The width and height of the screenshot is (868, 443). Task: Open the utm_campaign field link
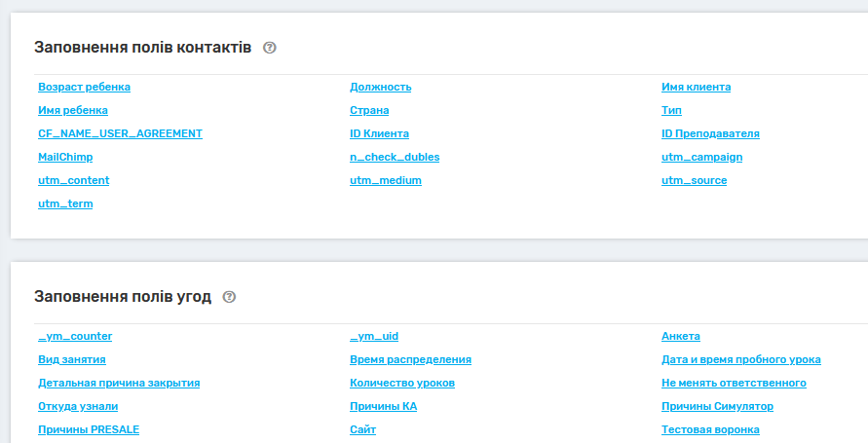[x=701, y=157]
